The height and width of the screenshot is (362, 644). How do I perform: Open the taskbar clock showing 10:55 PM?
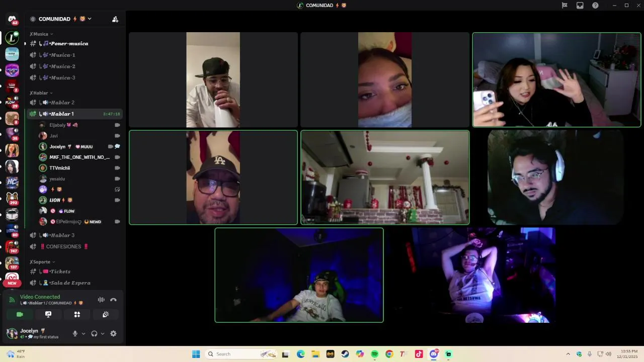click(628, 354)
